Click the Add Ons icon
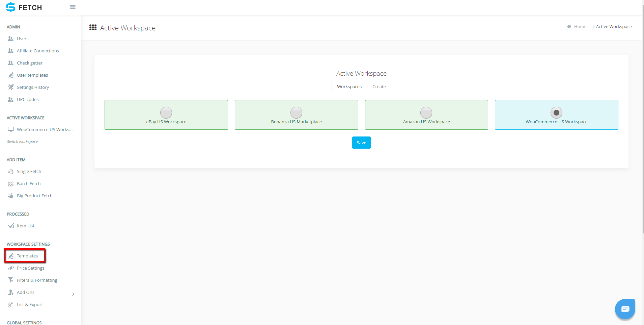Screen dimensions: 644x325 [x=11, y=292]
